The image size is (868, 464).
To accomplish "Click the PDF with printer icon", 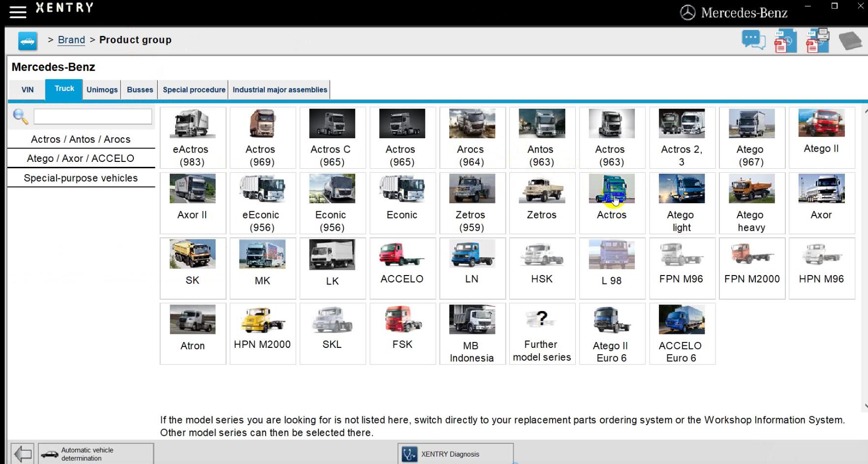I will [x=817, y=40].
